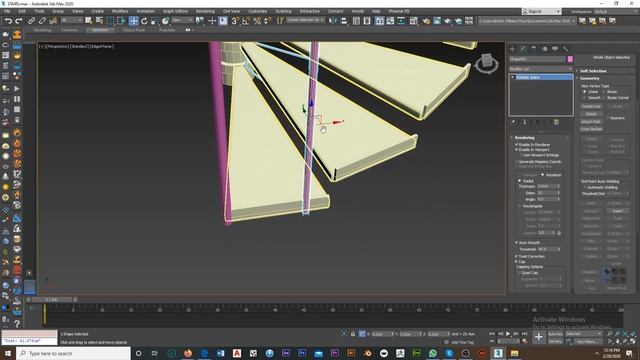Click the timeline time slider handle

[x=51, y=300]
